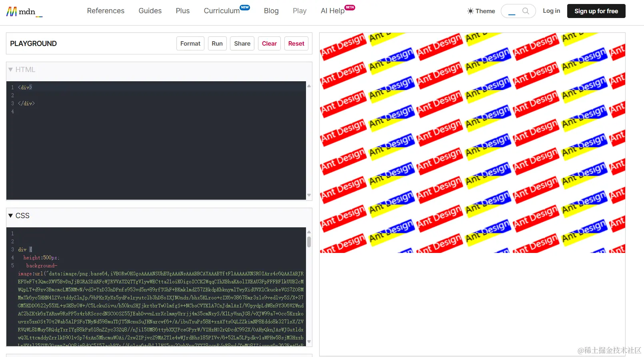Collapse the HTML editor section
This screenshot has height=357, width=644.
point(22,70)
